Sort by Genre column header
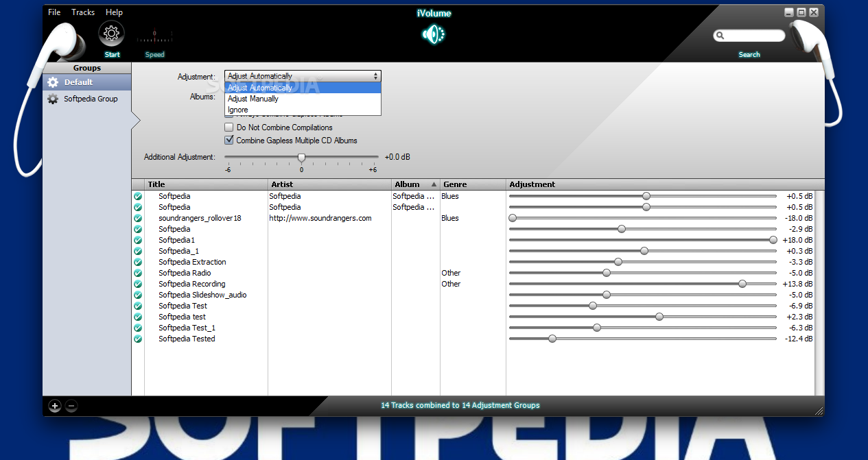 473,184
